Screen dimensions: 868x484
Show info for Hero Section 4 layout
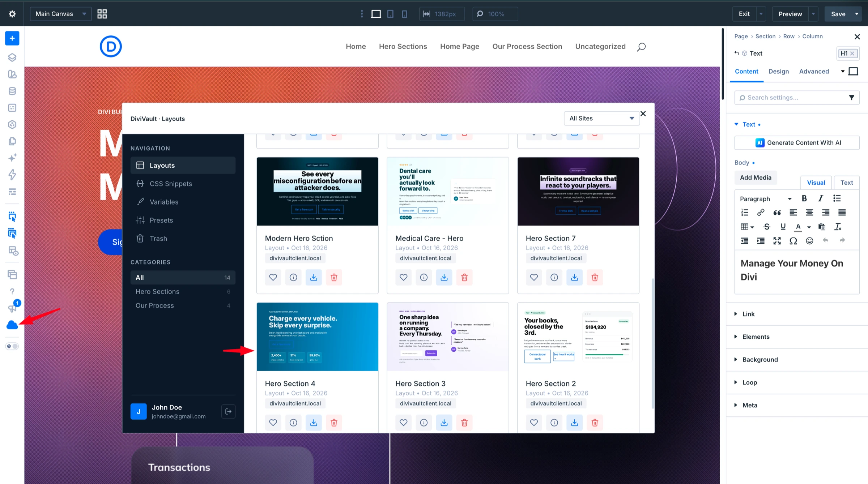coord(293,423)
